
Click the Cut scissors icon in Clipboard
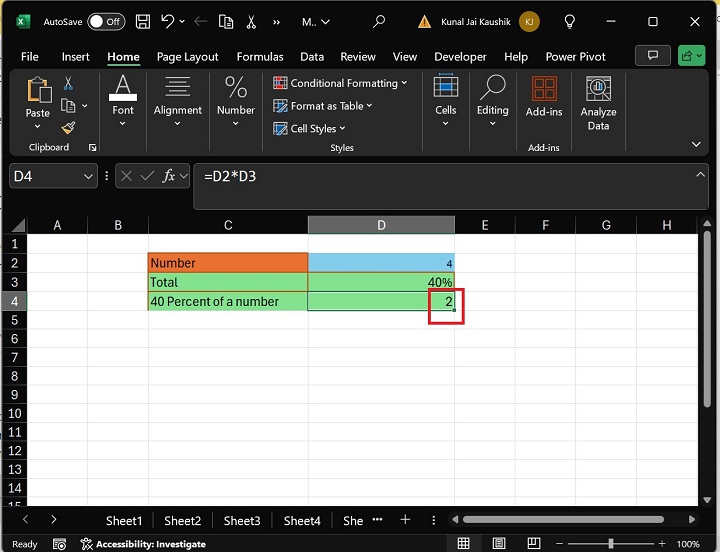click(x=68, y=84)
